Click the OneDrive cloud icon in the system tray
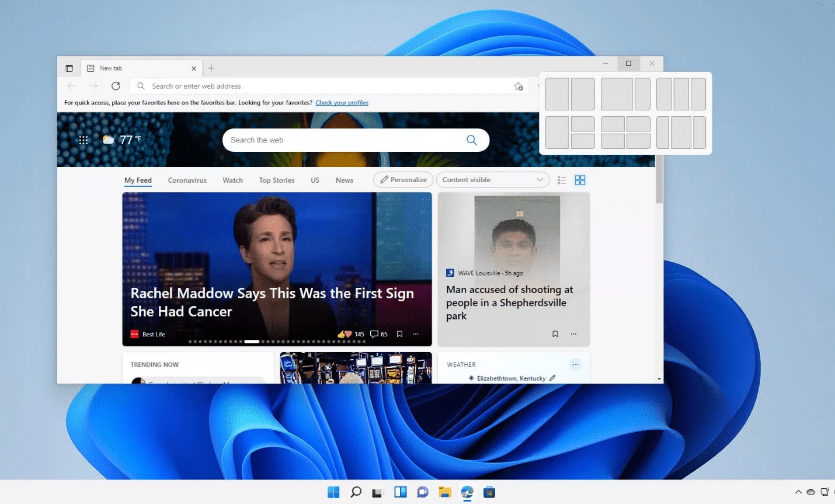 [x=810, y=492]
